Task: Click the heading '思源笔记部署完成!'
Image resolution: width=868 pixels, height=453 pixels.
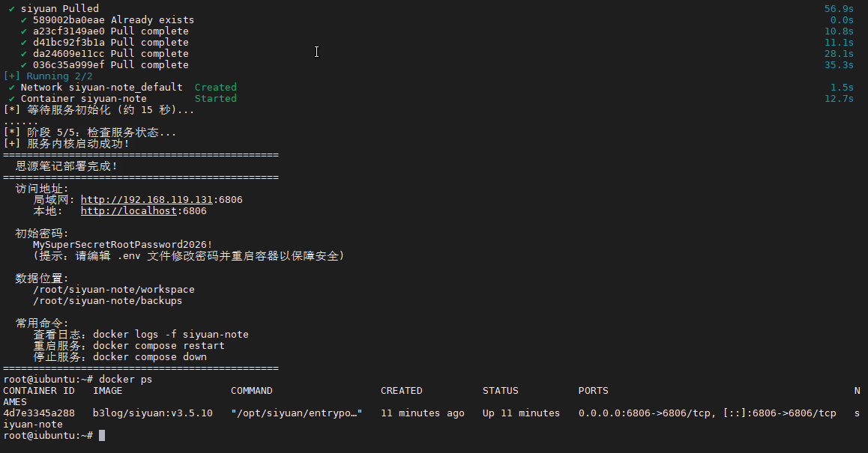Action: point(66,166)
